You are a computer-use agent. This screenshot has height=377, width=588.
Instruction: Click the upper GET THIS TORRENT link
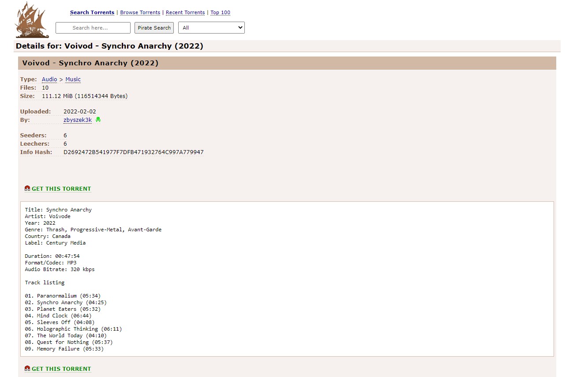click(61, 188)
